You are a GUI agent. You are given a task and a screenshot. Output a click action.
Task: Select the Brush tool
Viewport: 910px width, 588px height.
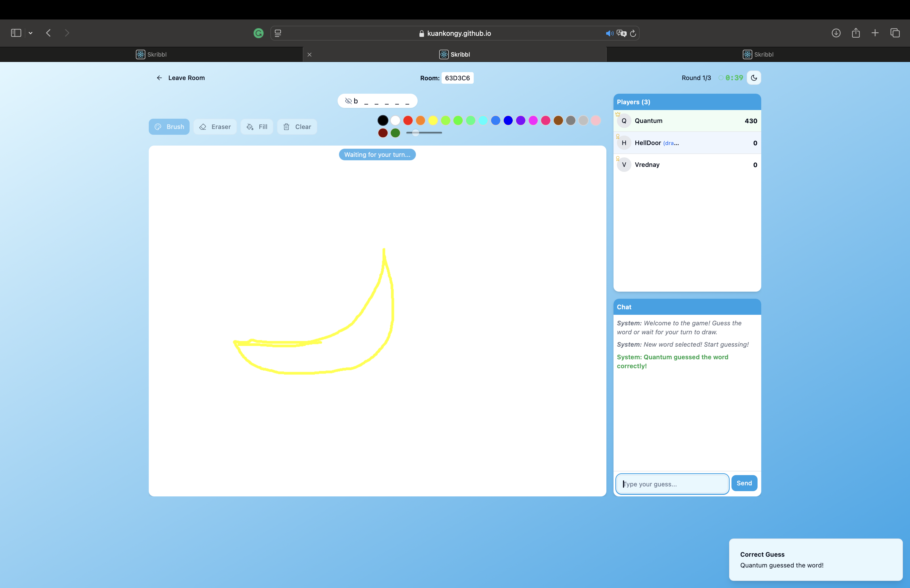click(x=169, y=127)
